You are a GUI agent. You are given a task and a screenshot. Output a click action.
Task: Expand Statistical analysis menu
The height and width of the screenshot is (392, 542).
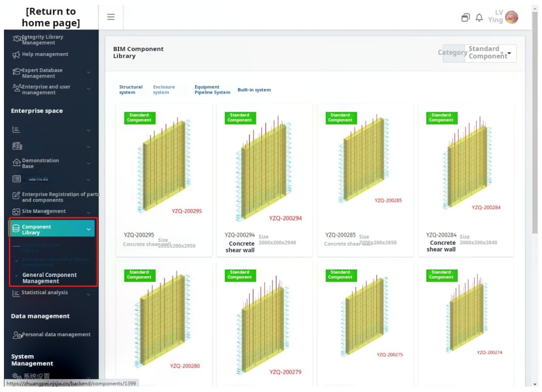pos(88,294)
